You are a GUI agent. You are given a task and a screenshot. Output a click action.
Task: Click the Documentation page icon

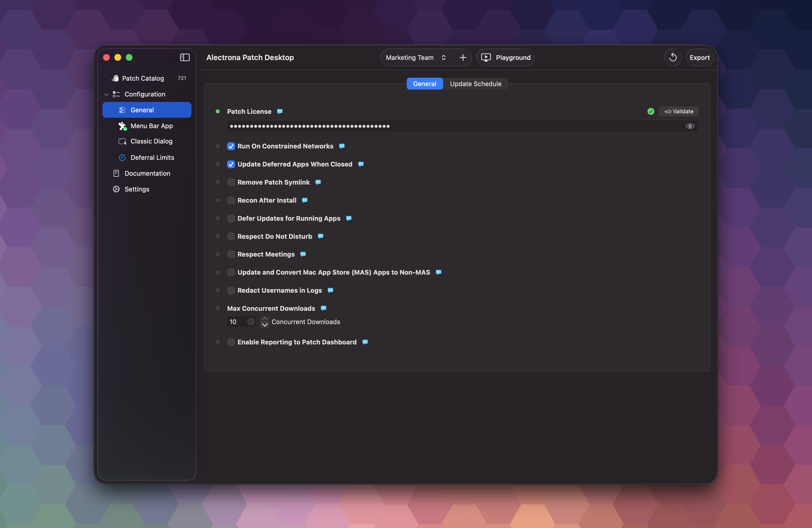(x=116, y=173)
